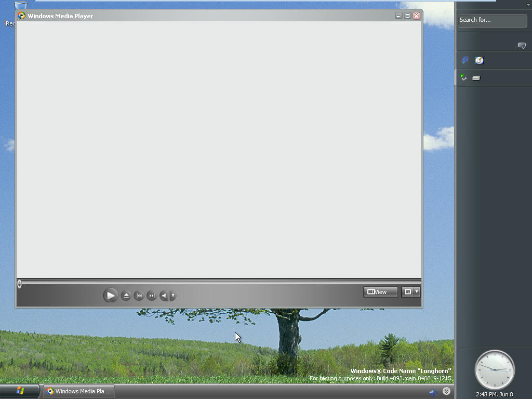This screenshot has width=532, height=399.
Task: Switch to the compact display mode button
Action: (x=407, y=292)
